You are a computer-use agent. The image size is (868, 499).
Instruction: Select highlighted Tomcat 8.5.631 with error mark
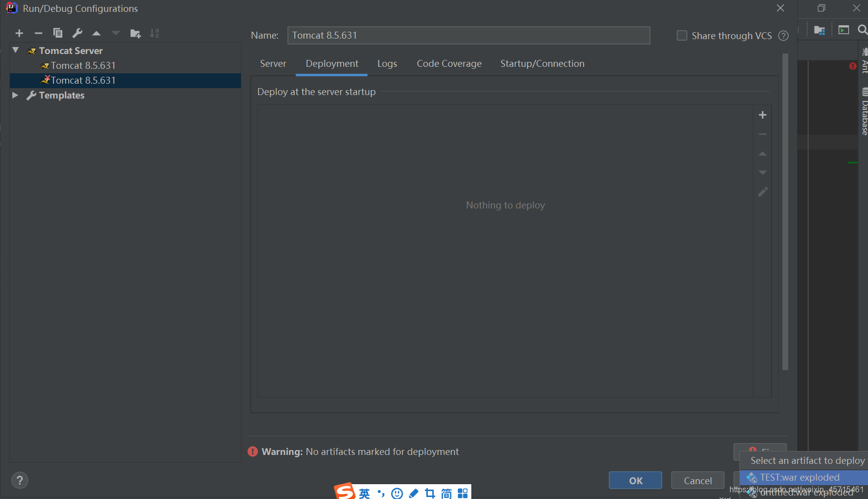[126, 80]
